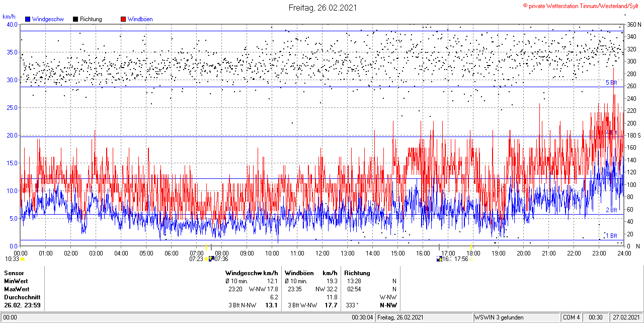Click the 00:30:04 status bar field

tap(362, 317)
